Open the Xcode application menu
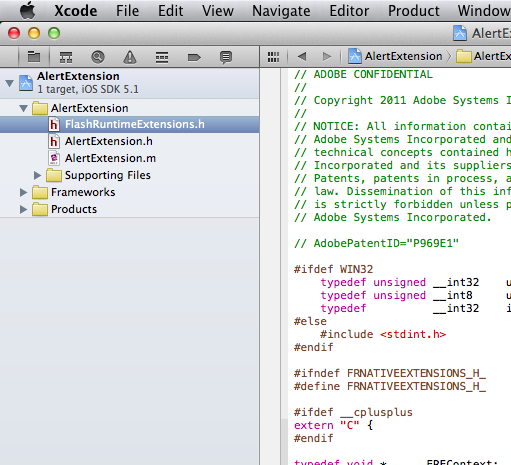The height and width of the screenshot is (465, 511). 76,11
